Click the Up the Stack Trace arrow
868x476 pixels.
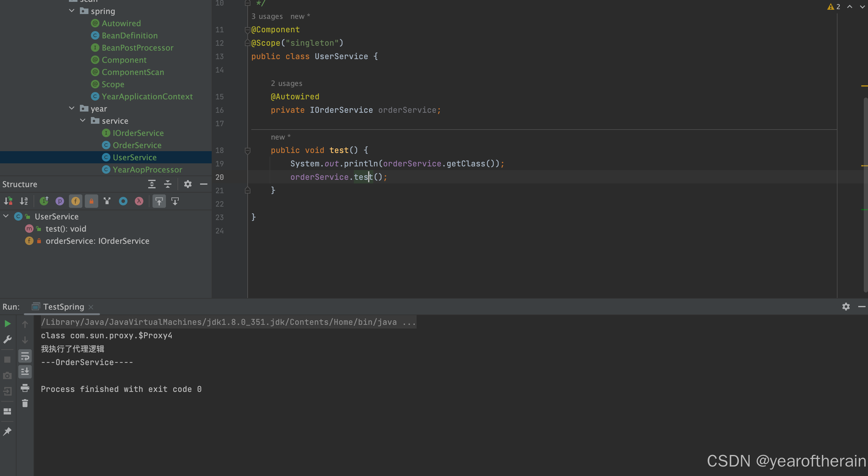coord(25,324)
